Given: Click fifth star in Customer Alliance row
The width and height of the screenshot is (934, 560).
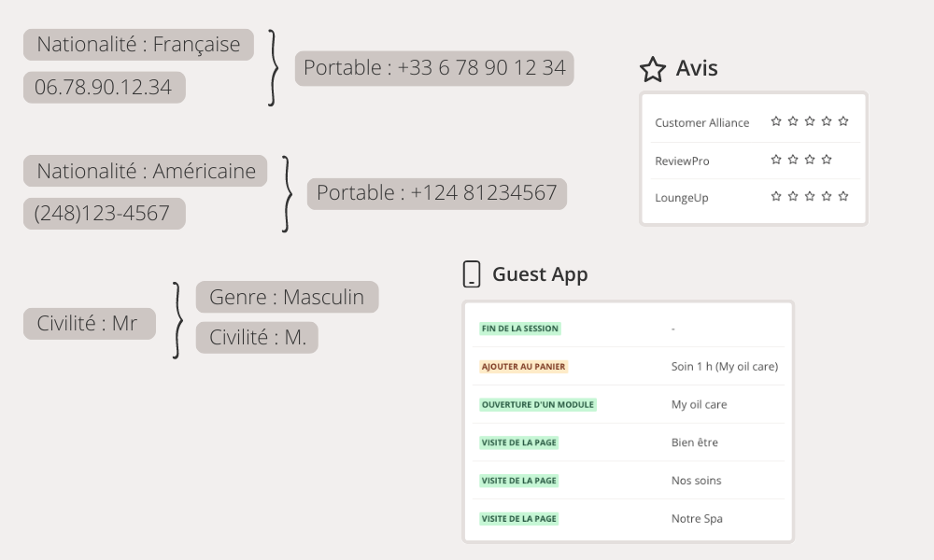Looking at the screenshot, I should [x=843, y=121].
